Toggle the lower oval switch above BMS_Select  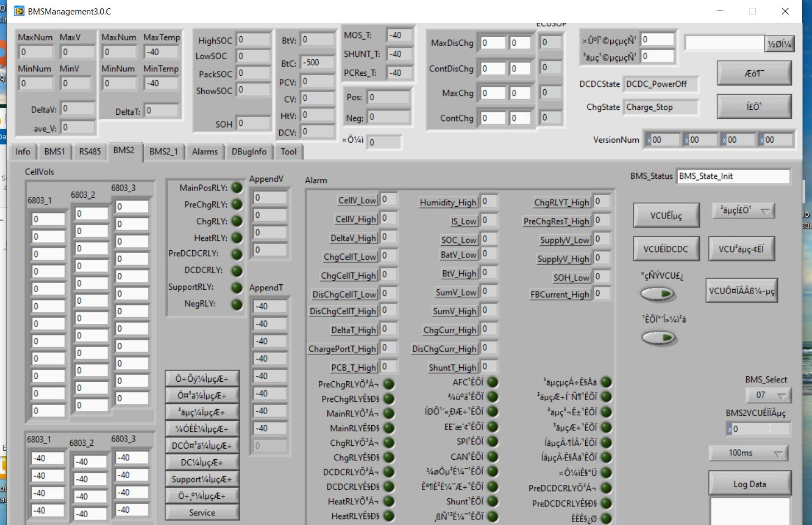click(x=658, y=337)
